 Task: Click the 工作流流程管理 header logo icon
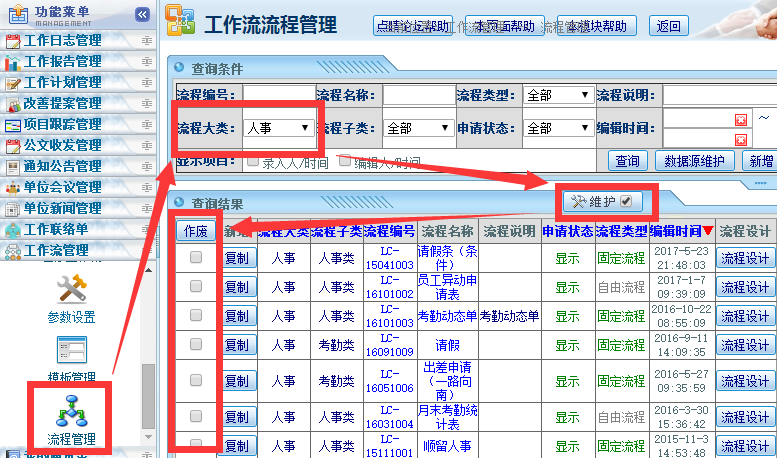click(180, 23)
